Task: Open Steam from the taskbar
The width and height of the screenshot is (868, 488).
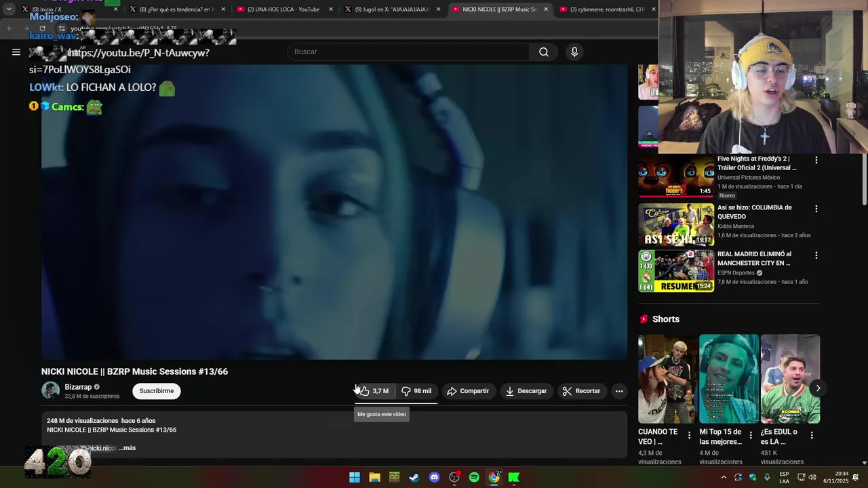Action: (414, 477)
